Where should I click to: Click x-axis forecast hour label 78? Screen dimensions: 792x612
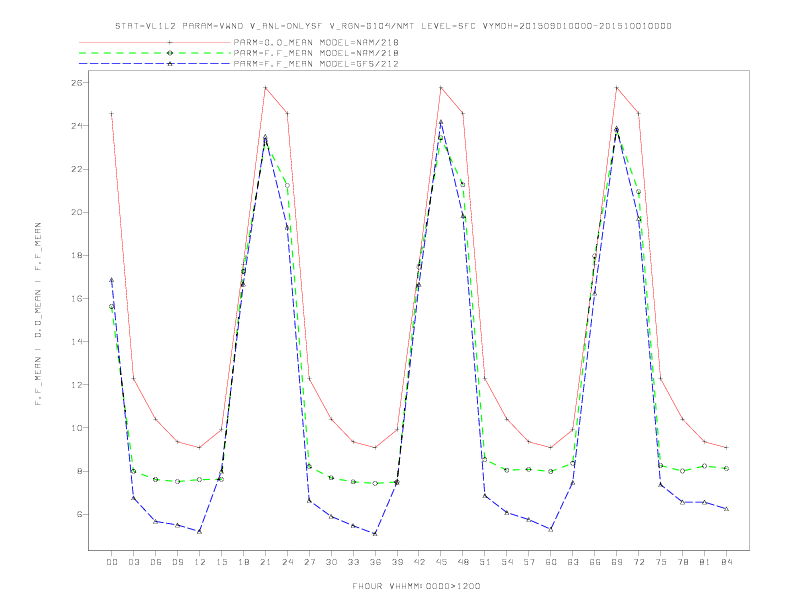[683, 562]
